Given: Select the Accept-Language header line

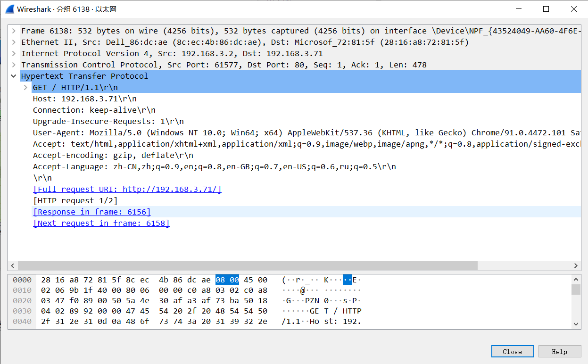Looking at the screenshot, I should click(214, 166).
